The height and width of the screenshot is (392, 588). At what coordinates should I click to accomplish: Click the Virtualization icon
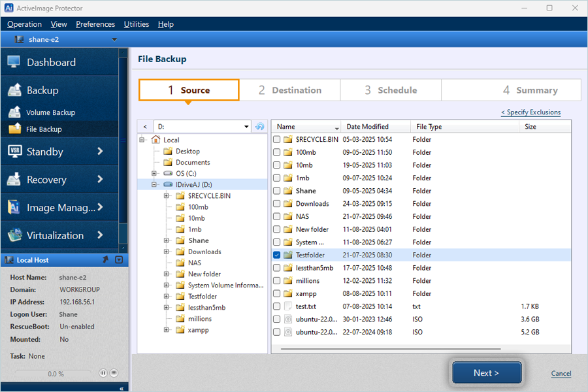click(x=15, y=235)
